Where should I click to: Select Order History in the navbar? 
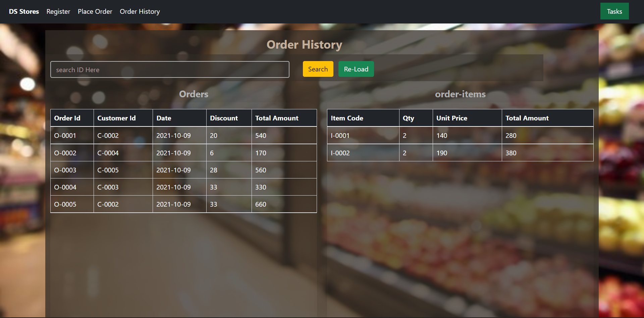140,11
